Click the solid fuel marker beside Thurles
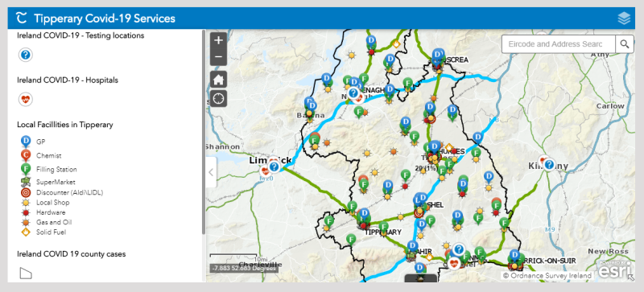Screen dimensions: 644x292 click(449, 146)
